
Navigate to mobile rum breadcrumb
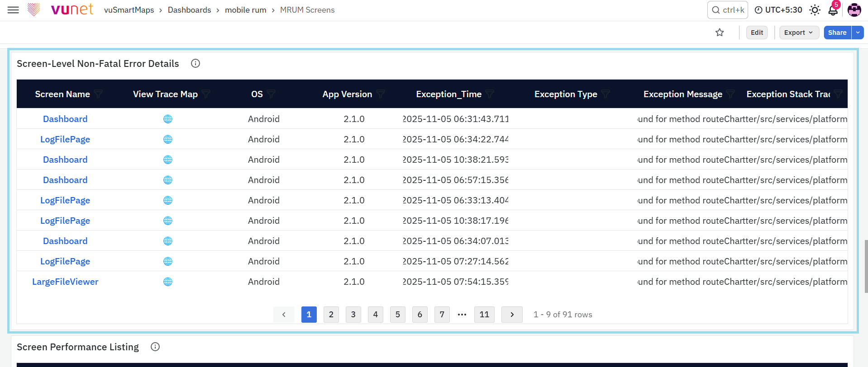[246, 10]
